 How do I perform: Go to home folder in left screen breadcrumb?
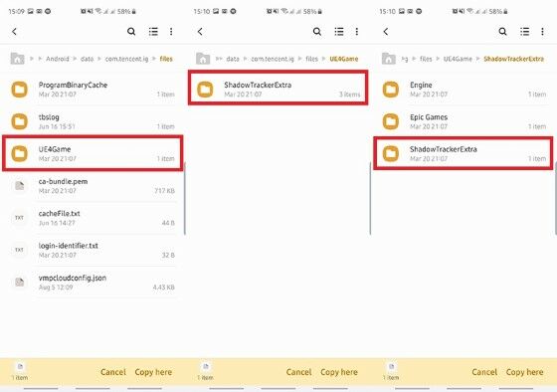pyautogui.click(x=18, y=59)
